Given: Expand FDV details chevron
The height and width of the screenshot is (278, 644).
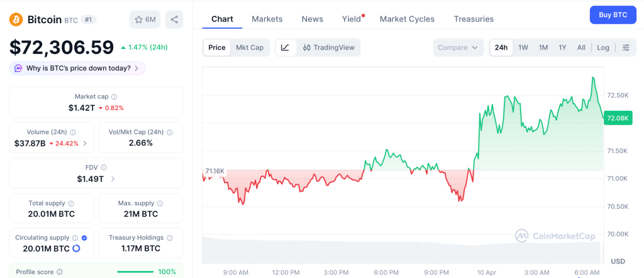Looking at the screenshot, I should 113,179.
